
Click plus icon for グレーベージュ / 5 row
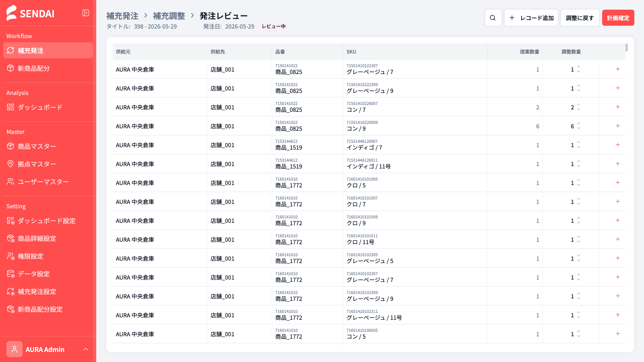coord(618,258)
